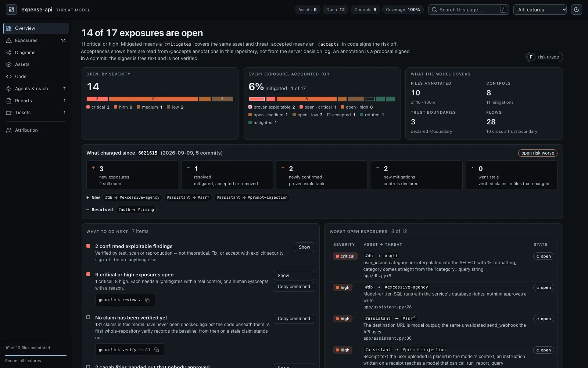Click open state on #ssrf row

(x=544, y=319)
